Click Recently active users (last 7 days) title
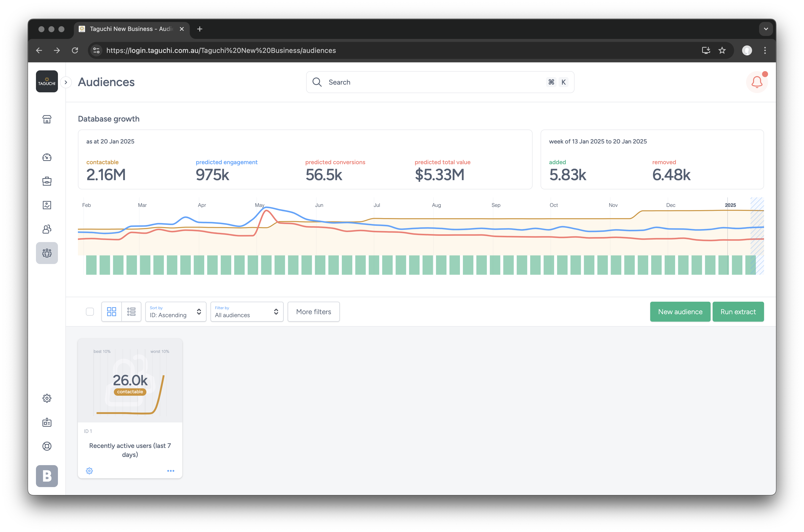The width and height of the screenshot is (804, 532). pyautogui.click(x=130, y=450)
